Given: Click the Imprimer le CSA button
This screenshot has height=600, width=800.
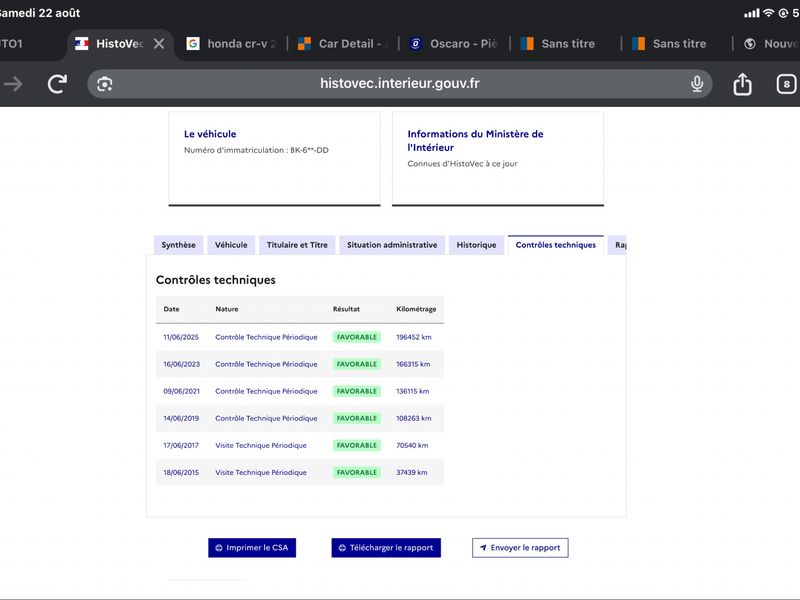Looking at the screenshot, I should point(252,548).
